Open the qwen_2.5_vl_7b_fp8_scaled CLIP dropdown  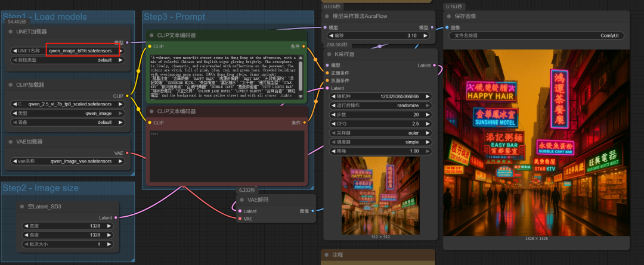click(x=67, y=104)
